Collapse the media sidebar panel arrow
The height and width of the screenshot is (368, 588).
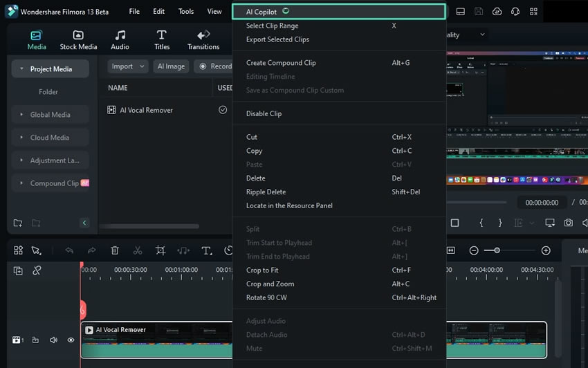point(84,223)
